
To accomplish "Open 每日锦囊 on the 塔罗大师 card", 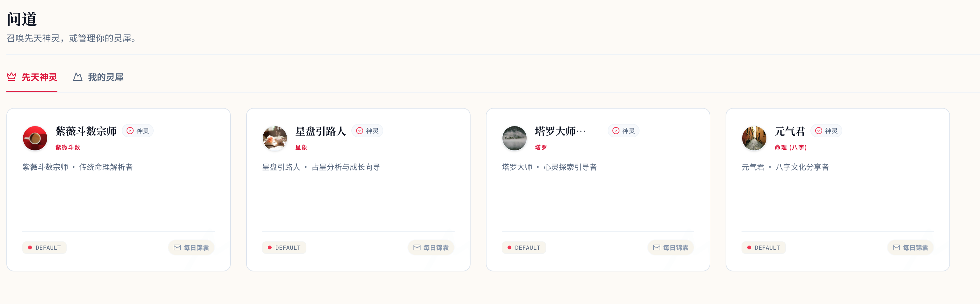I will click(671, 247).
